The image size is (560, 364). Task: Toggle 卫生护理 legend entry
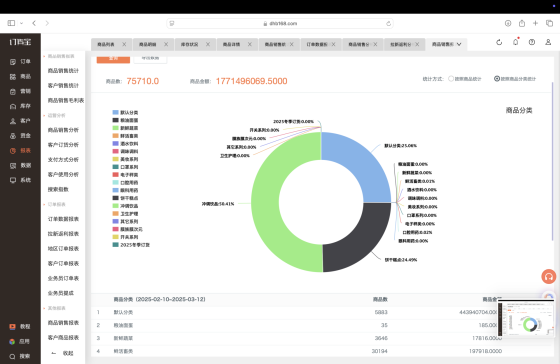[x=125, y=214]
